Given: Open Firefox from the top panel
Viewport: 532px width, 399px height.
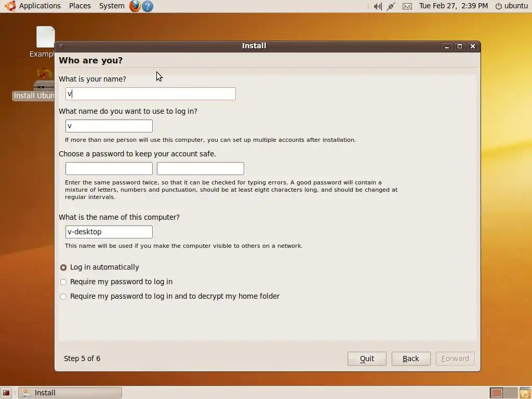Looking at the screenshot, I should pos(135,6).
